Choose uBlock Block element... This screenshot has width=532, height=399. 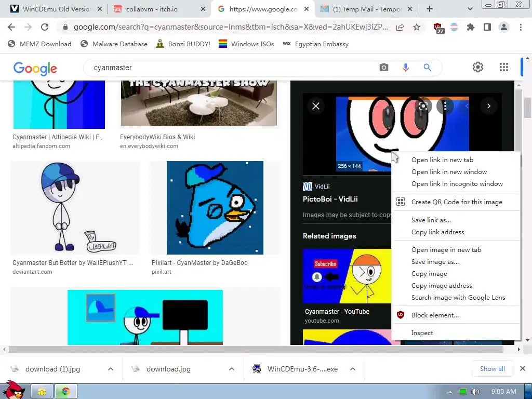[x=456, y=315]
